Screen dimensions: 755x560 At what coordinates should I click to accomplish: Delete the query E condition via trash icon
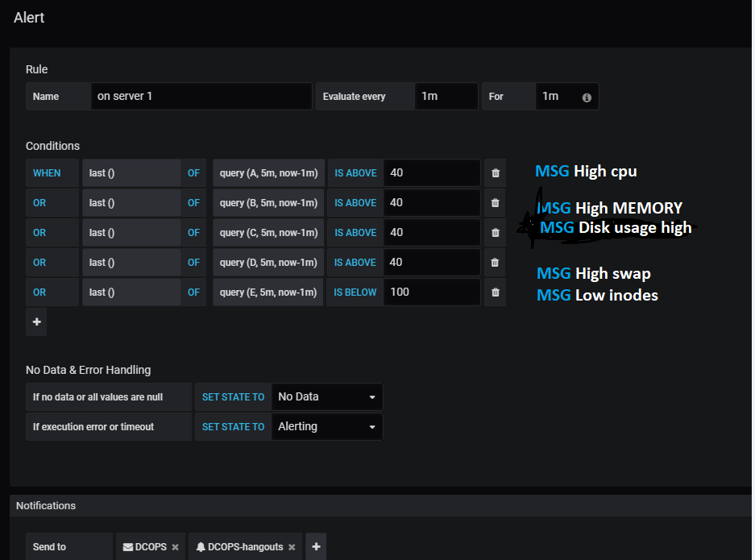495,292
